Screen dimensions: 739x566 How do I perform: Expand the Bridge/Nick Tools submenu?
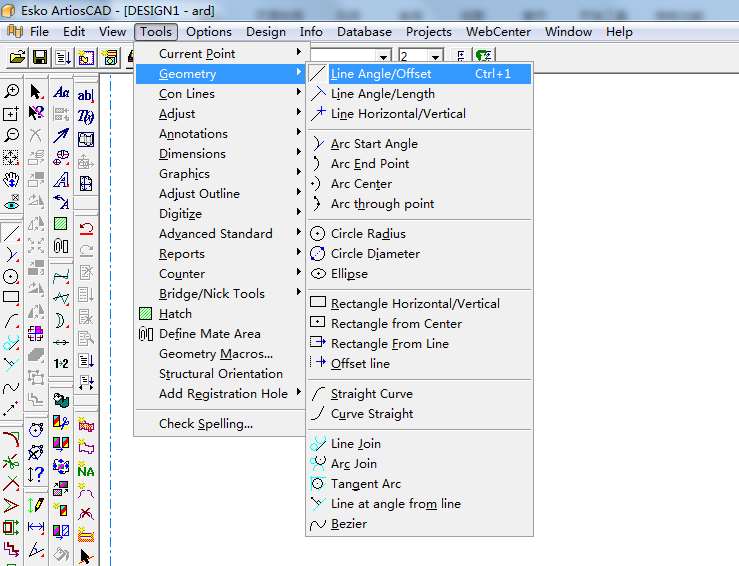click(x=211, y=293)
